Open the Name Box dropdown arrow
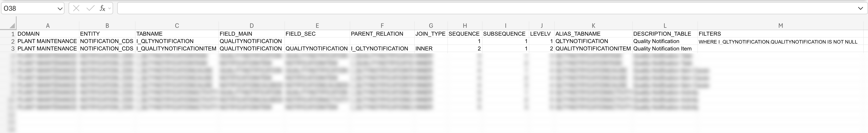 tap(60, 9)
